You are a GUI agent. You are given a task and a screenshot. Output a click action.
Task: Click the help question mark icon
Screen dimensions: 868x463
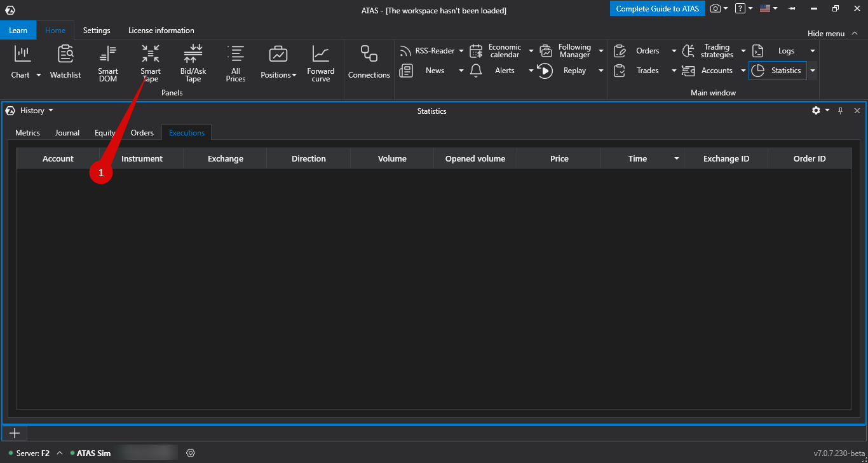(x=740, y=8)
